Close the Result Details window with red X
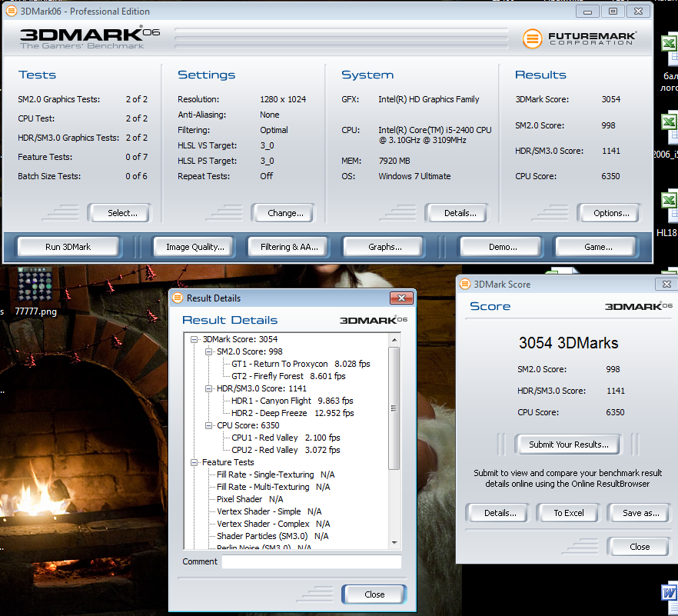The width and height of the screenshot is (678, 616). point(401,298)
